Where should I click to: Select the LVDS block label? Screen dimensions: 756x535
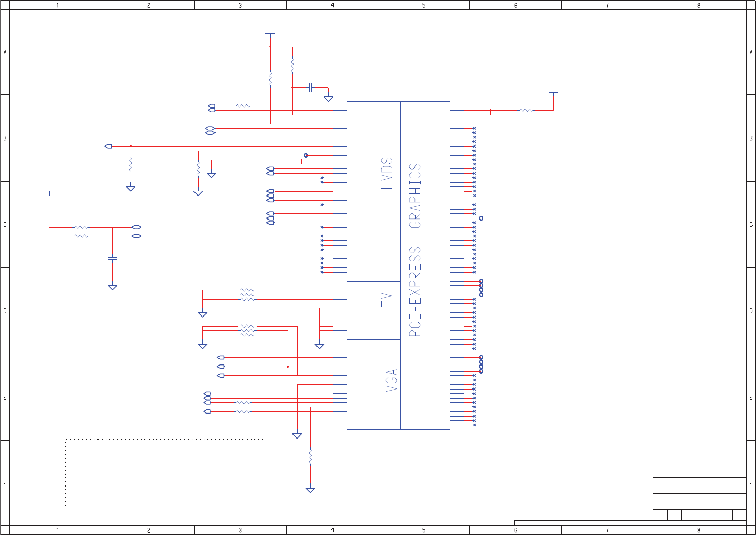click(387, 174)
